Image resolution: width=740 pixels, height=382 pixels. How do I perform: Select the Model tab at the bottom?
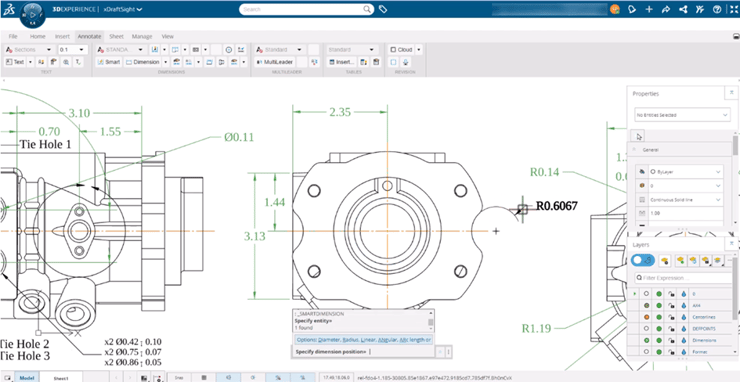click(26, 377)
